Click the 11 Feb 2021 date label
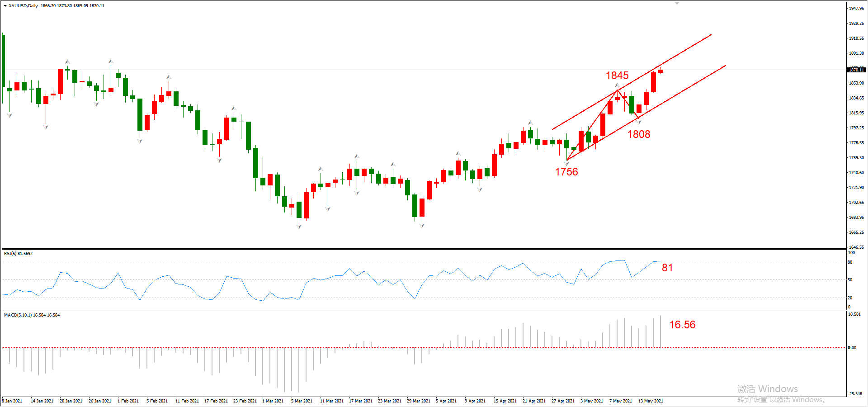The height and width of the screenshot is (407, 868). click(x=187, y=401)
